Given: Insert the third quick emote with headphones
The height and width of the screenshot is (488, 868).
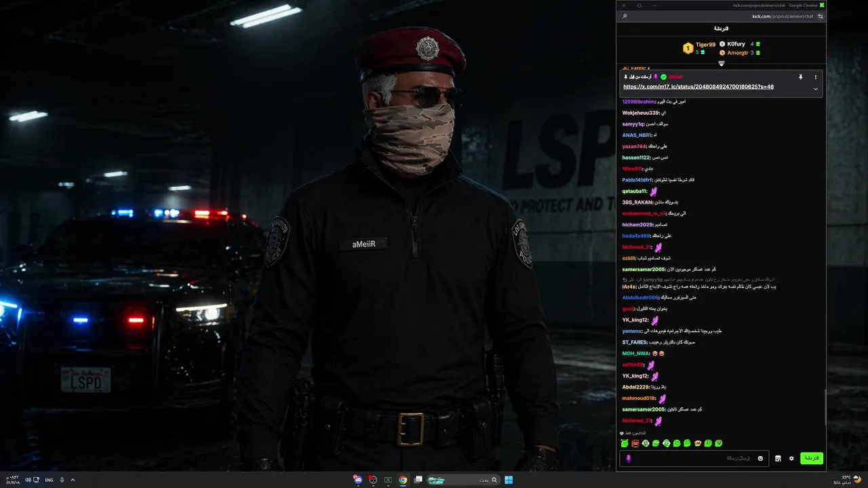Looking at the screenshot, I should coord(646,443).
